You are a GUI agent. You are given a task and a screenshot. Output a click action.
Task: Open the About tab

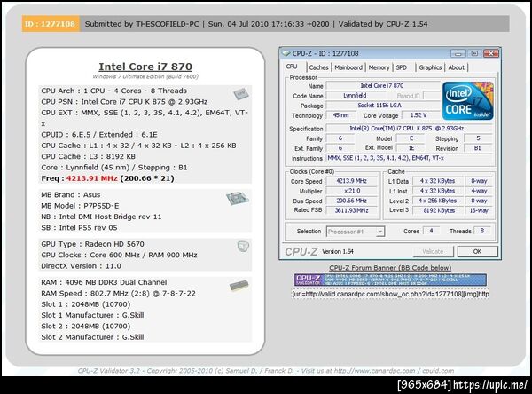click(x=457, y=67)
